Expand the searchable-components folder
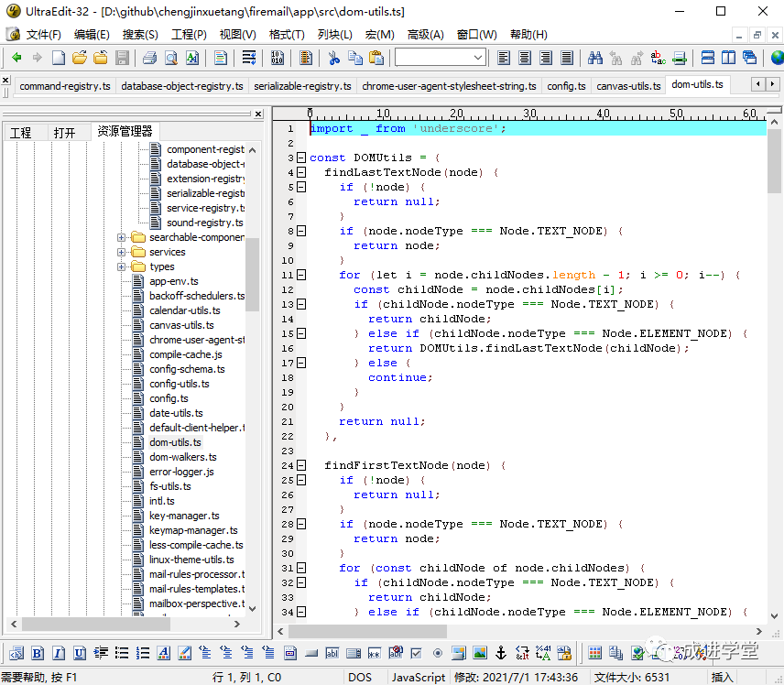The image size is (784, 685). coord(121,237)
